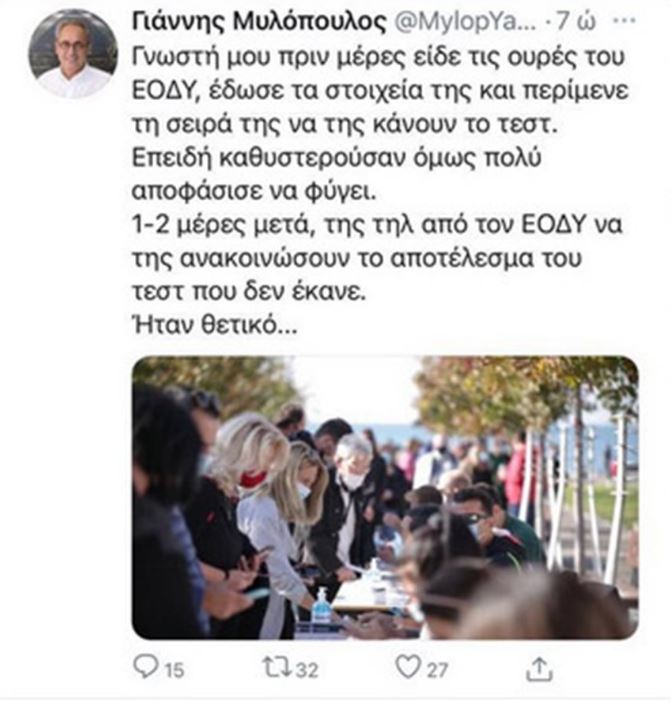The image size is (671, 721).
Task: Open Γιάννης Μυλόπουλος profile avatar photo
Action: tap(73, 54)
